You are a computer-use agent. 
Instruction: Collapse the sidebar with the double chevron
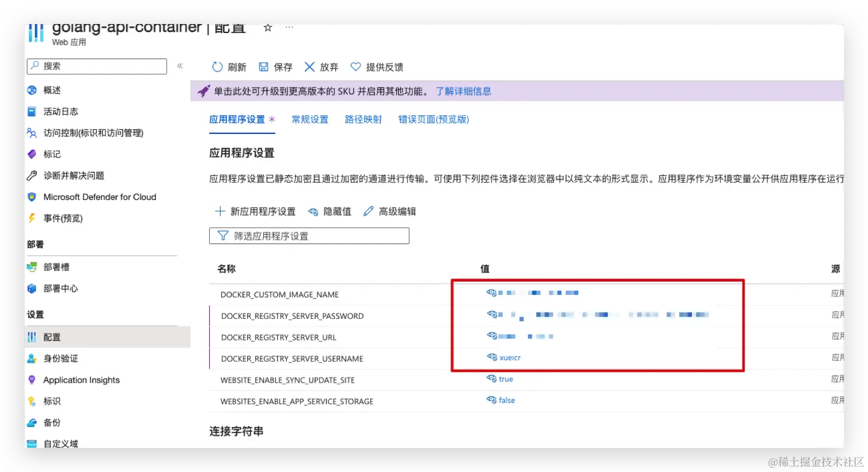180,66
